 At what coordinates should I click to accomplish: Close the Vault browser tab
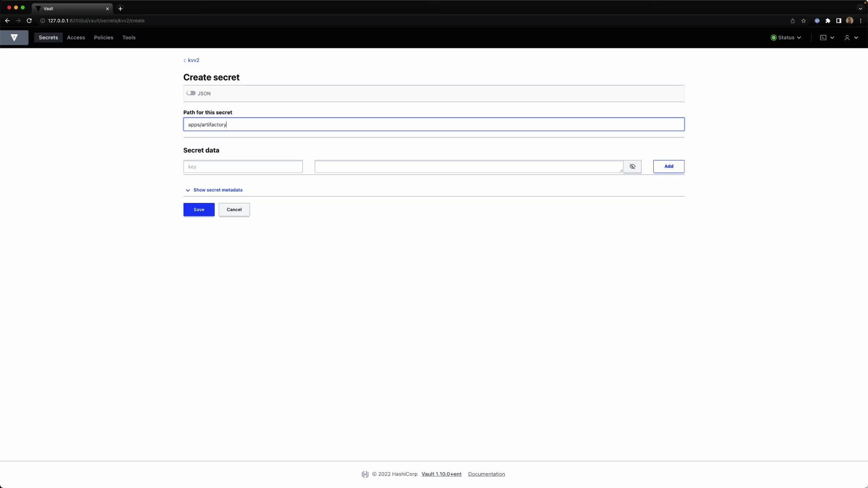[x=107, y=9]
